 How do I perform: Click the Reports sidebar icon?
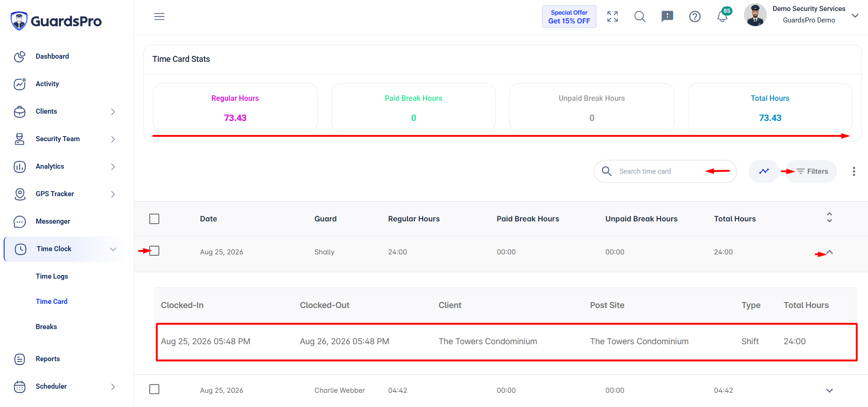[20, 359]
